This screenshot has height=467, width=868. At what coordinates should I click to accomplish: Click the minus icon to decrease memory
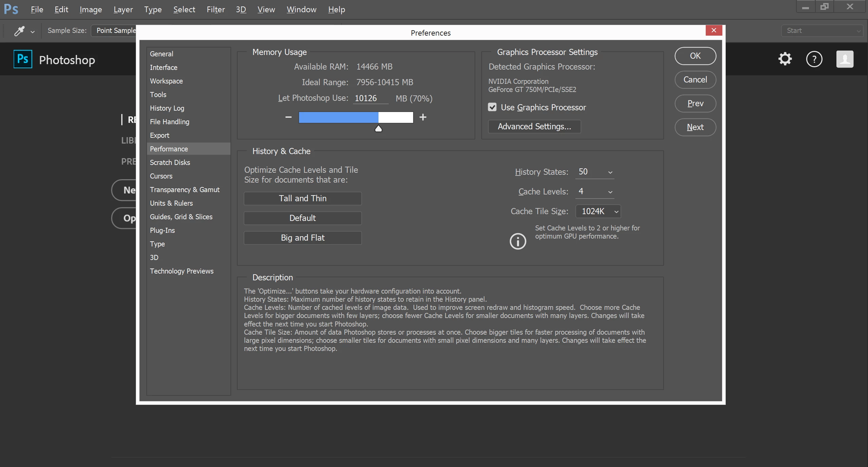(x=288, y=117)
